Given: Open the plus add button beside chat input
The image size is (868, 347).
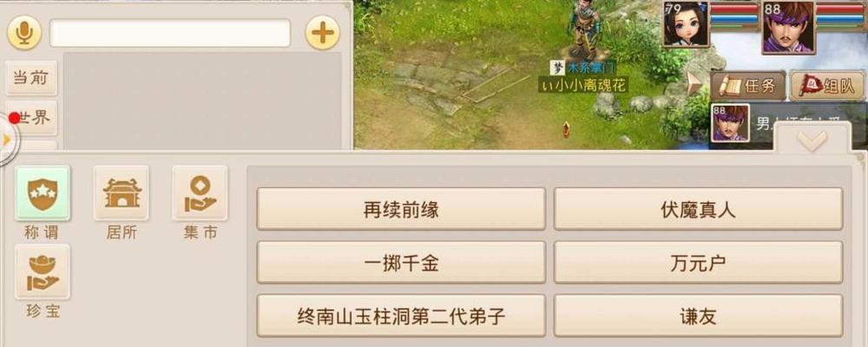Looking at the screenshot, I should [322, 33].
